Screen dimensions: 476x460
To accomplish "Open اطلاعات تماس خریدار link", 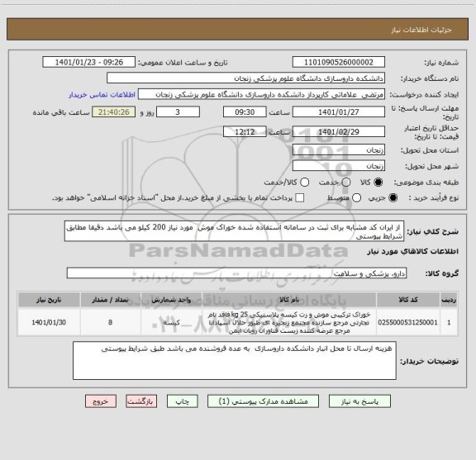I will click(x=102, y=95).
